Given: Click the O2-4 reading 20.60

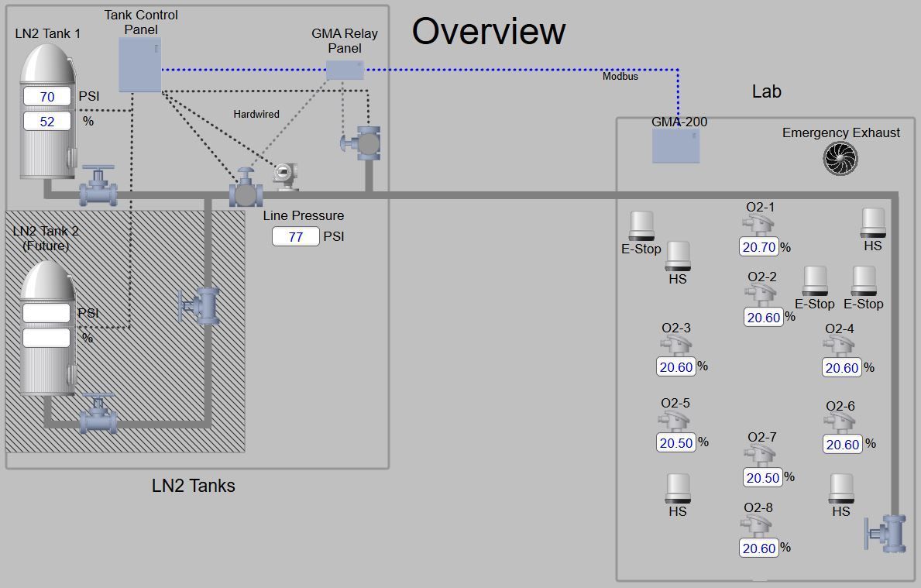Looking at the screenshot, I should (842, 368).
